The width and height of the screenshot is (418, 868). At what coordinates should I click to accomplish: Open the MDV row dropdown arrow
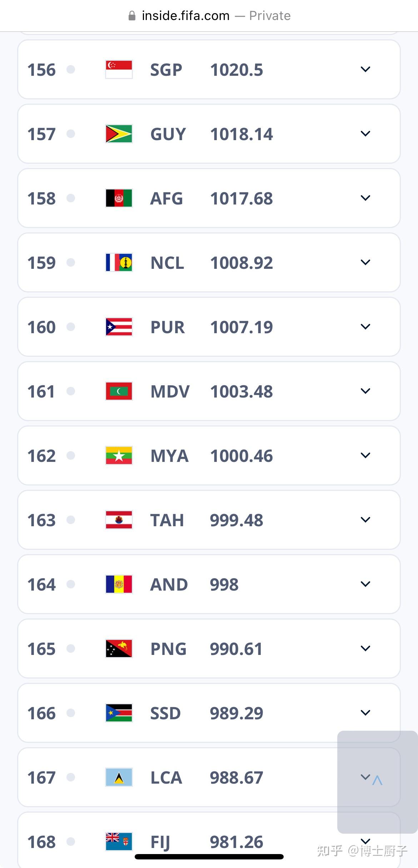(x=365, y=391)
